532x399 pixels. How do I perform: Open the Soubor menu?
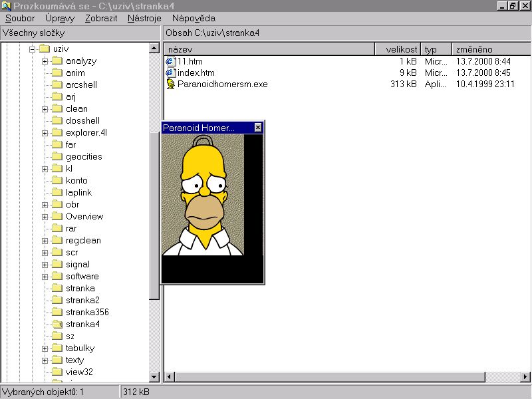pyautogui.click(x=20, y=19)
